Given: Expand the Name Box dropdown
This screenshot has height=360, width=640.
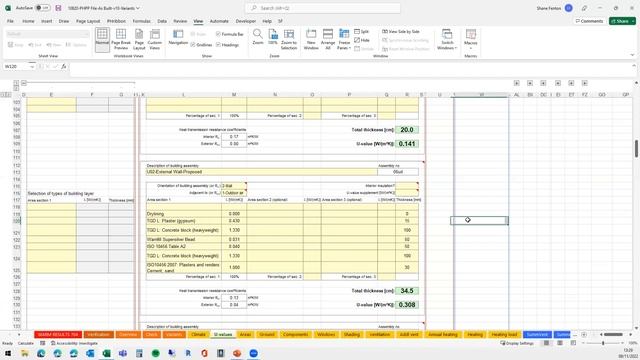Looking at the screenshot, I should click(x=32, y=67).
